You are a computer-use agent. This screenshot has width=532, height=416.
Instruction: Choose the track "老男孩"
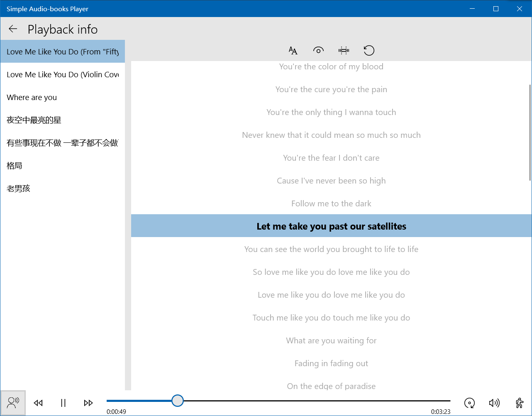pos(63,188)
